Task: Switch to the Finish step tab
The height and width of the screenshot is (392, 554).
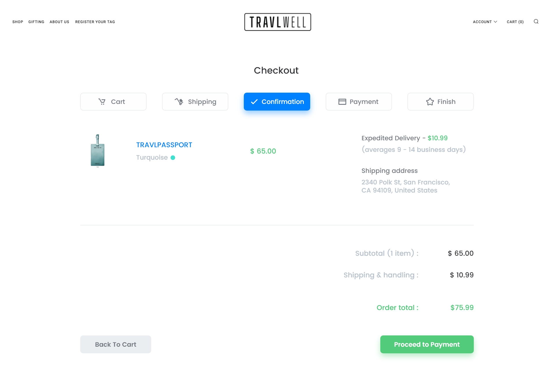Action: [x=440, y=102]
